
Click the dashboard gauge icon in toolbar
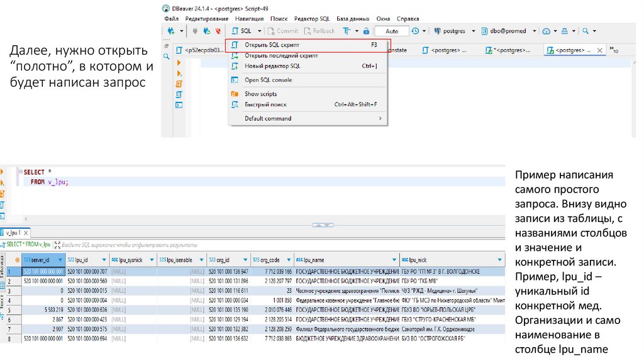(546, 31)
